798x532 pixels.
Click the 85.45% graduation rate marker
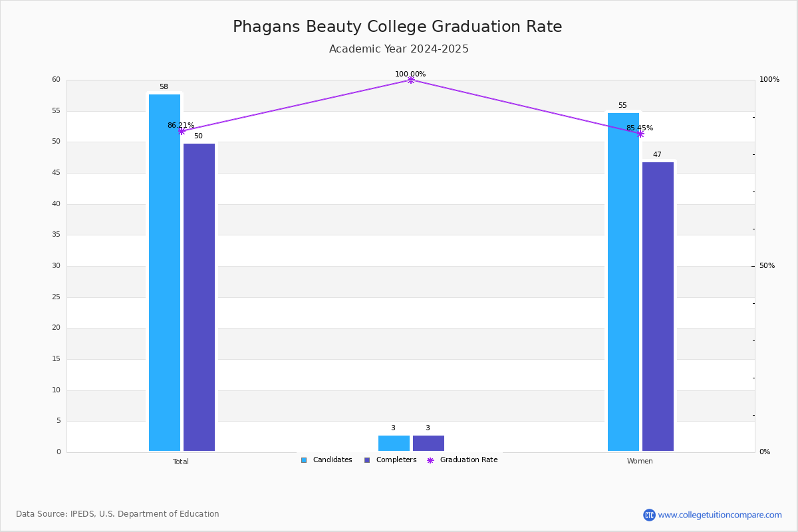tap(640, 134)
